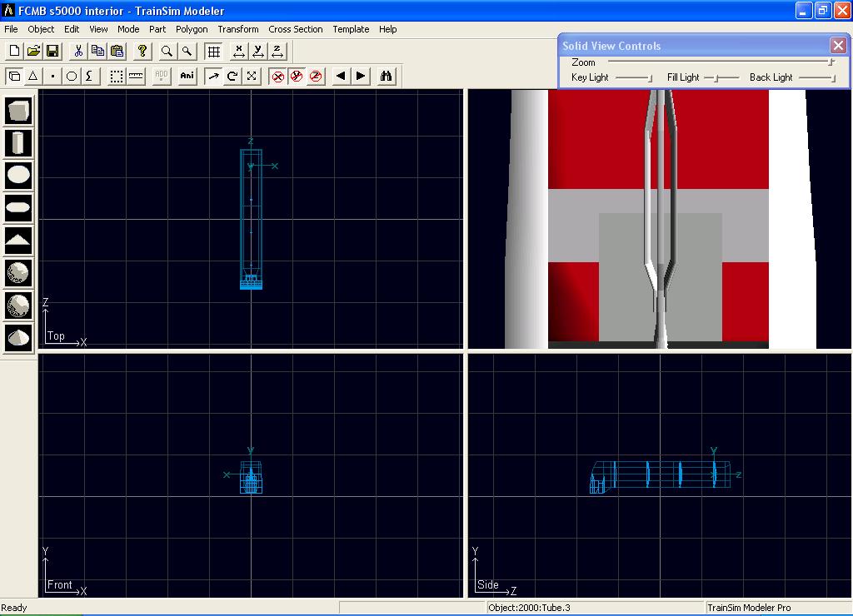Click the pyramid primitive shape icon
Screen dimensions: 853x616
[x=18, y=241]
